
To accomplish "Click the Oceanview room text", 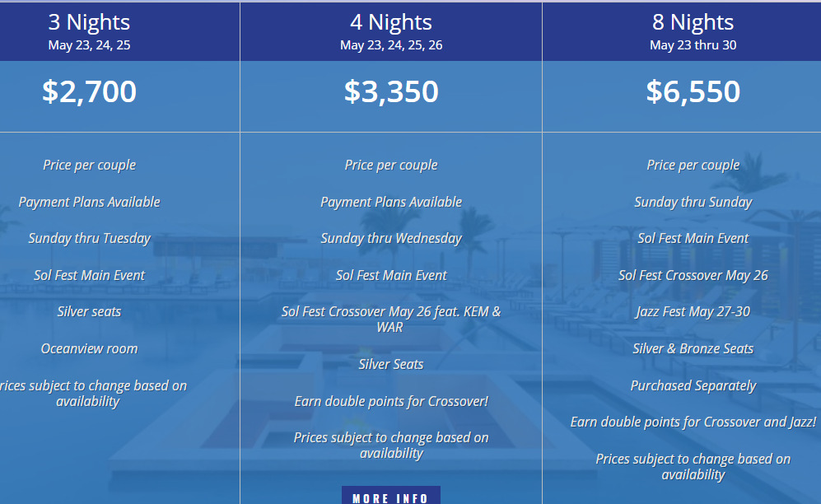I will [x=89, y=348].
